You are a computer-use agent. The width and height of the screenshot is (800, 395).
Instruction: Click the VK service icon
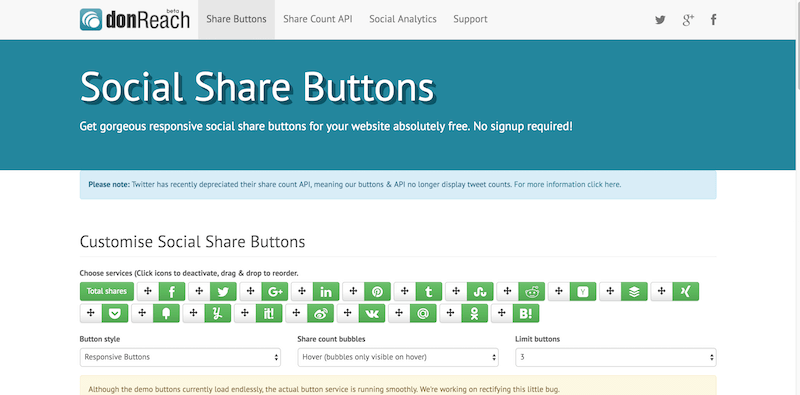point(372,313)
